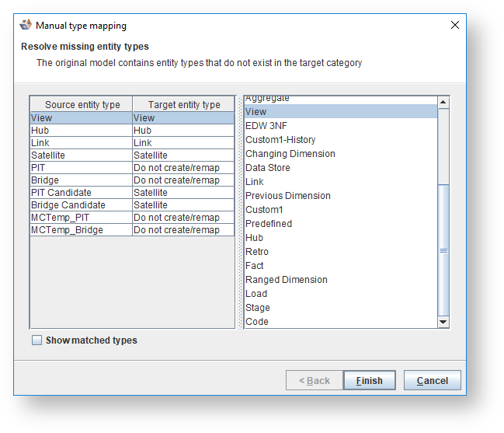Close the Manual type mapping dialog
This screenshot has height=433, width=504.
(x=454, y=25)
